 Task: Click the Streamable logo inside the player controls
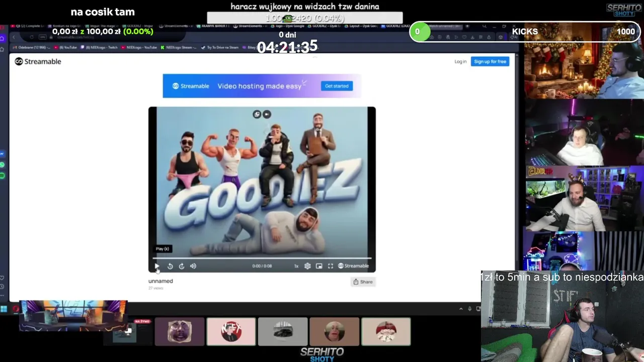tap(353, 266)
